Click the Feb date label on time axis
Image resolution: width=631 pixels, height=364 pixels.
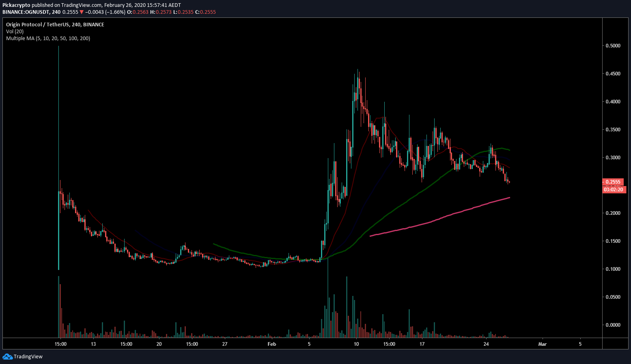[272, 344]
